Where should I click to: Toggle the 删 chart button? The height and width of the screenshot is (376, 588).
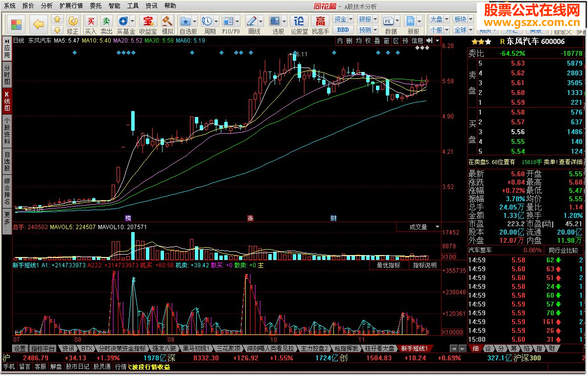pyautogui.click(x=349, y=41)
